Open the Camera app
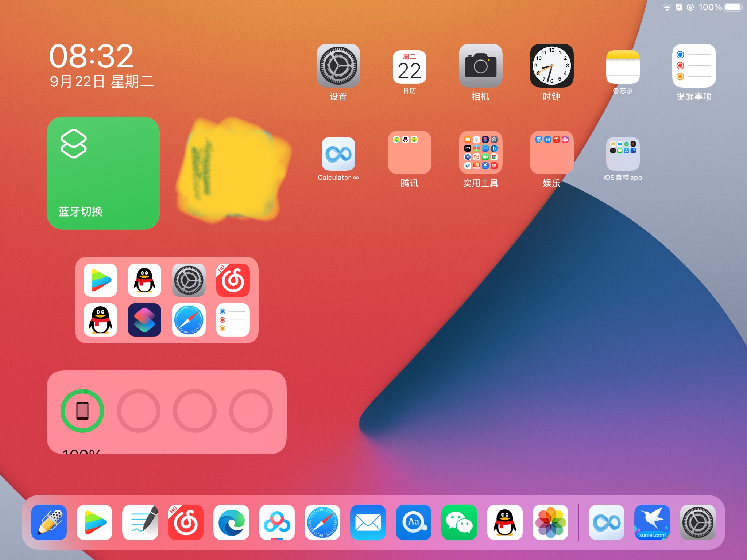Image resolution: width=747 pixels, height=560 pixels. tap(480, 66)
